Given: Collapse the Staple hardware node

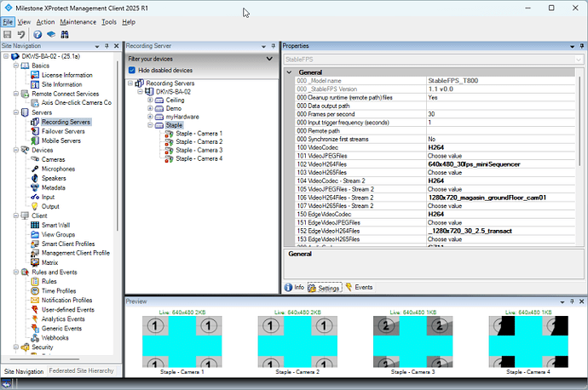Looking at the screenshot, I should pyautogui.click(x=150, y=125).
